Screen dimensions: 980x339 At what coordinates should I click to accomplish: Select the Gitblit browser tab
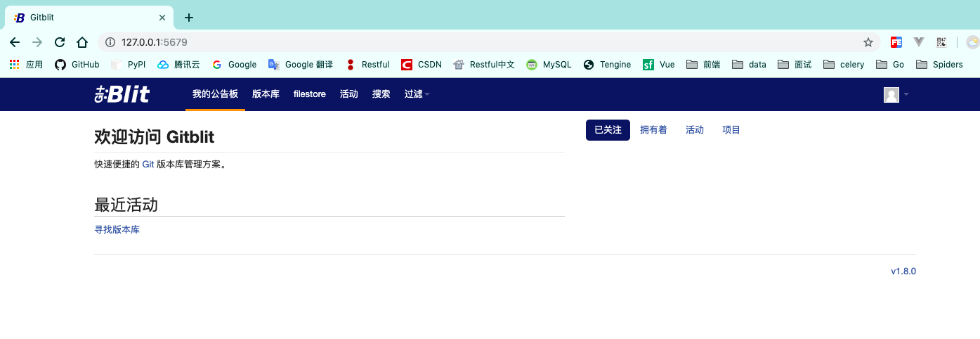88,18
